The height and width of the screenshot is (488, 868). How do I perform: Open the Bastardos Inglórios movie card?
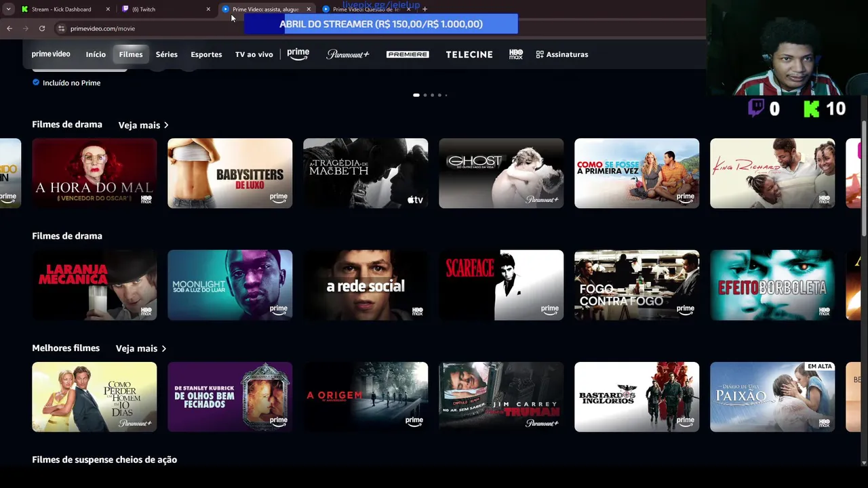click(x=637, y=396)
